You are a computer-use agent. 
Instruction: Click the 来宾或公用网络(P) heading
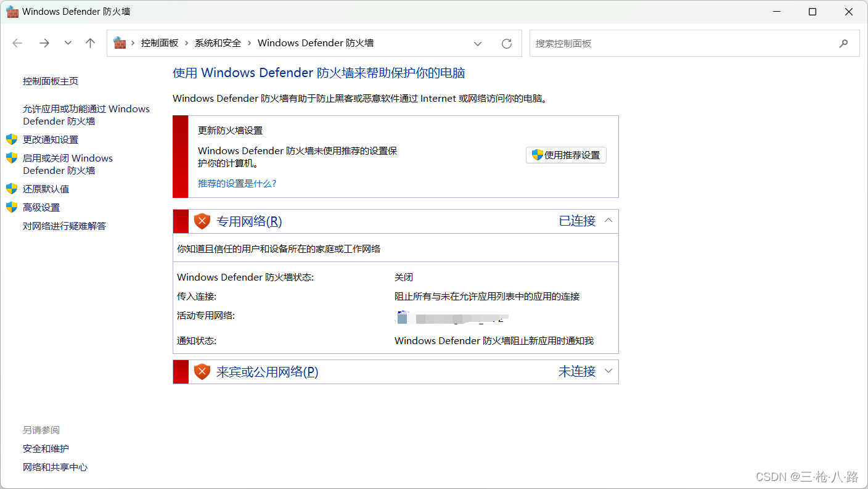[x=268, y=372]
